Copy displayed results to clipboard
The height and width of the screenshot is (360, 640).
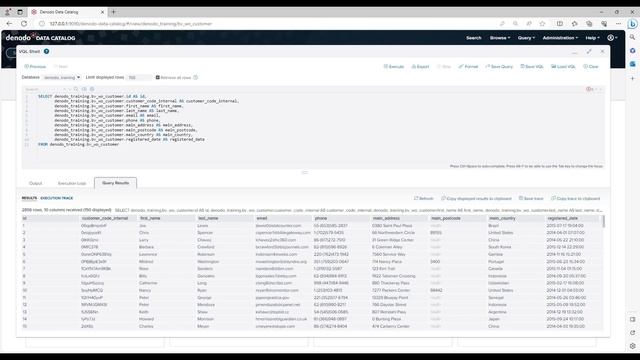tap(476, 198)
